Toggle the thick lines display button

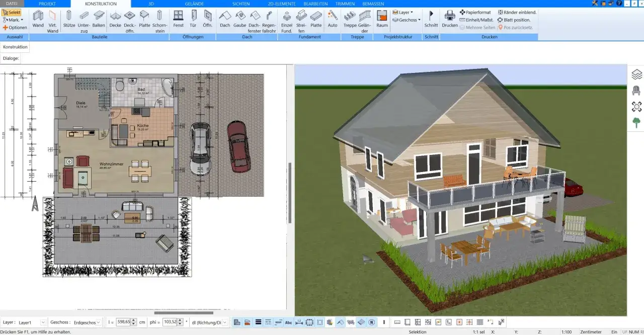click(x=258, y=322)
